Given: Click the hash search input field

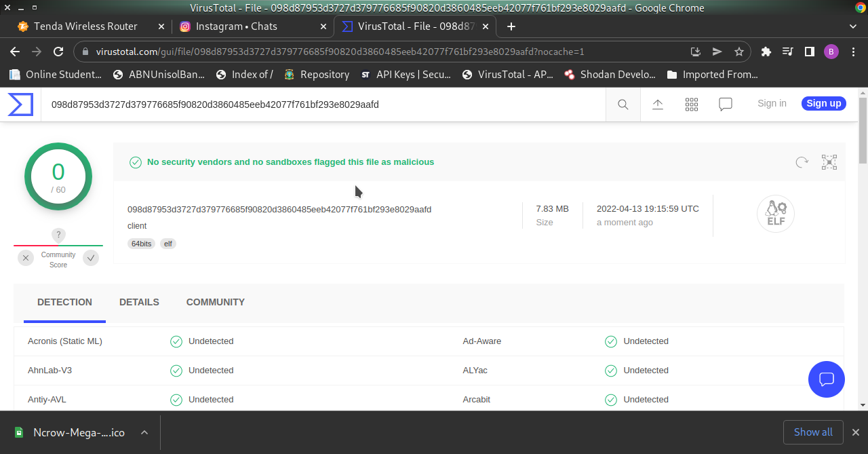Looking at the screenshot, I should pos(323,105).
